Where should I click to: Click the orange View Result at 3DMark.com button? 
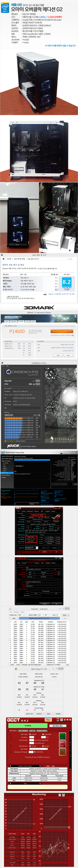click(62, 331)
